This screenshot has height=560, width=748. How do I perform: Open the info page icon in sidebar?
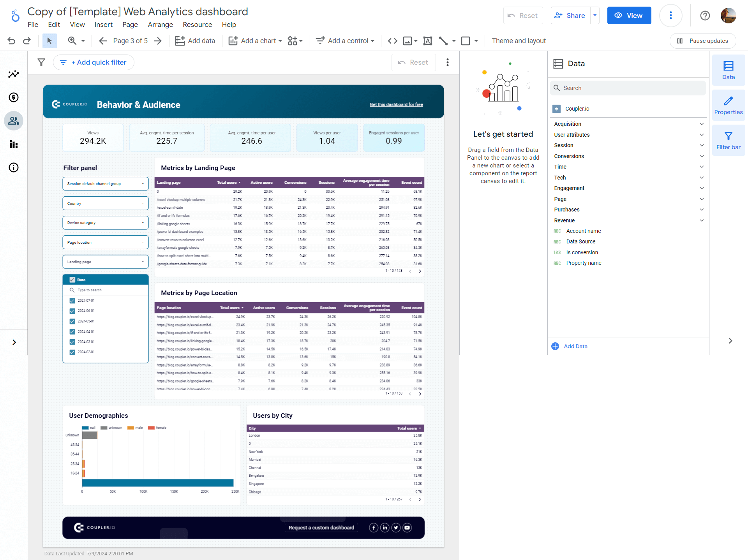[x=14, y=167]
